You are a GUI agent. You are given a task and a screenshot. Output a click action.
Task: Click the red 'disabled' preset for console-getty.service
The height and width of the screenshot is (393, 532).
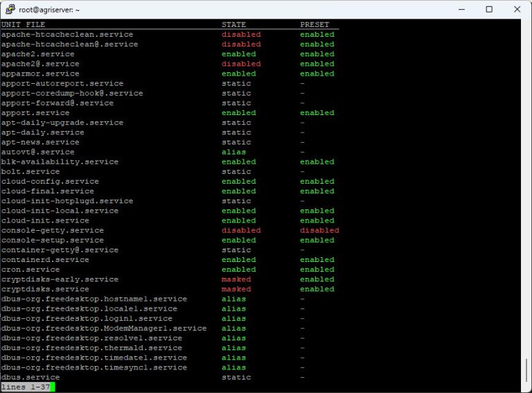(319, 230)
